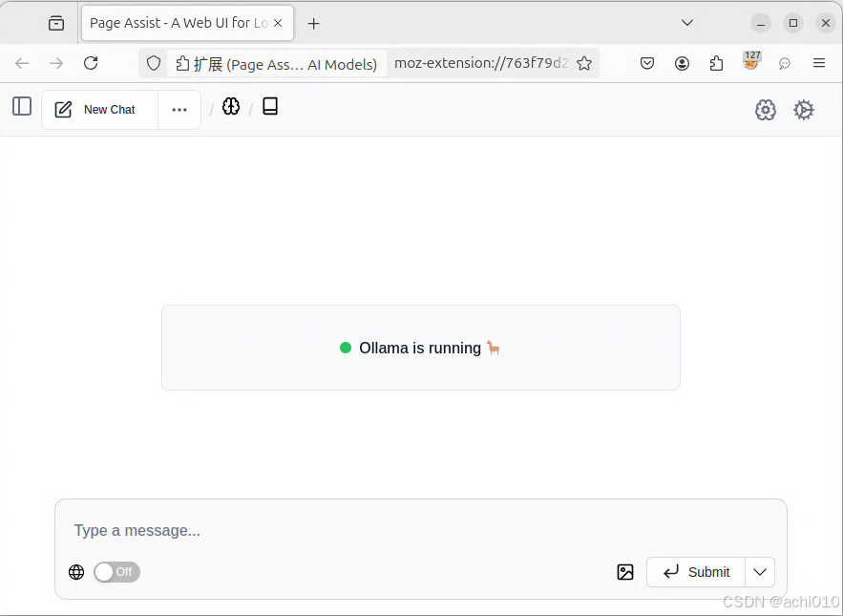Screen dimensions: 843x616
Task: Go forward to the next page
Action: point(56,63)
